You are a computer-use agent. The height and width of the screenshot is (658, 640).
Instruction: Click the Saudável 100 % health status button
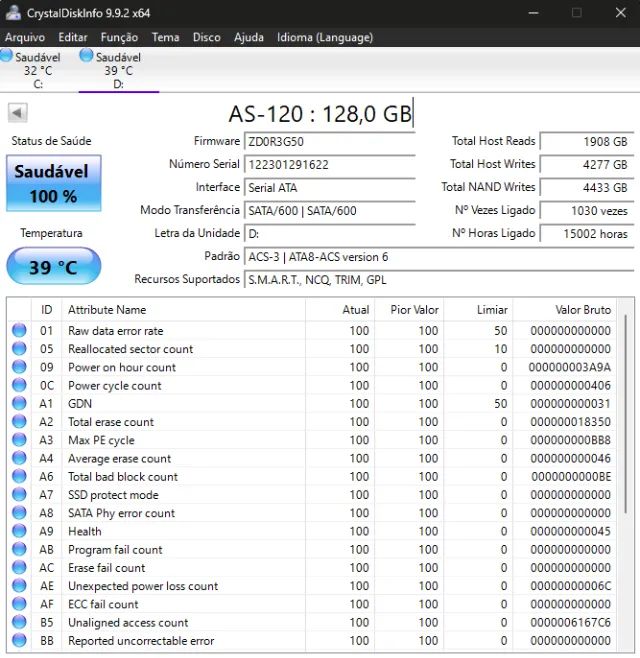click(x=54, y=183)
